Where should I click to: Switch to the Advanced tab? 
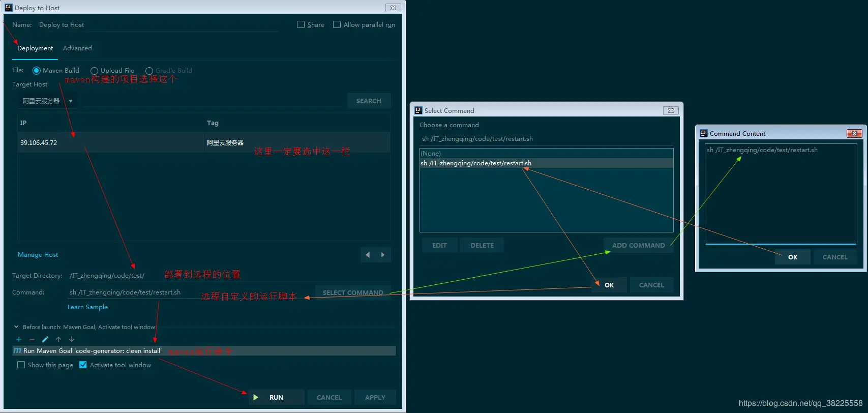[77, 48]
